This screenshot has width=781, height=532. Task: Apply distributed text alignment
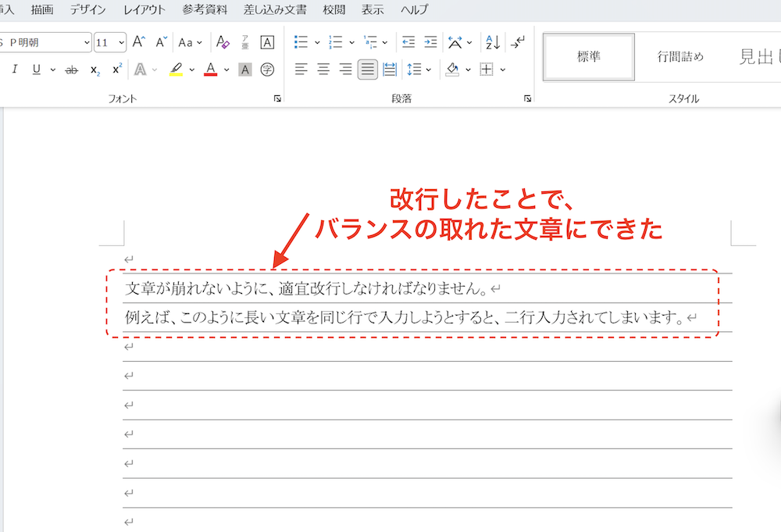point(390,70)
